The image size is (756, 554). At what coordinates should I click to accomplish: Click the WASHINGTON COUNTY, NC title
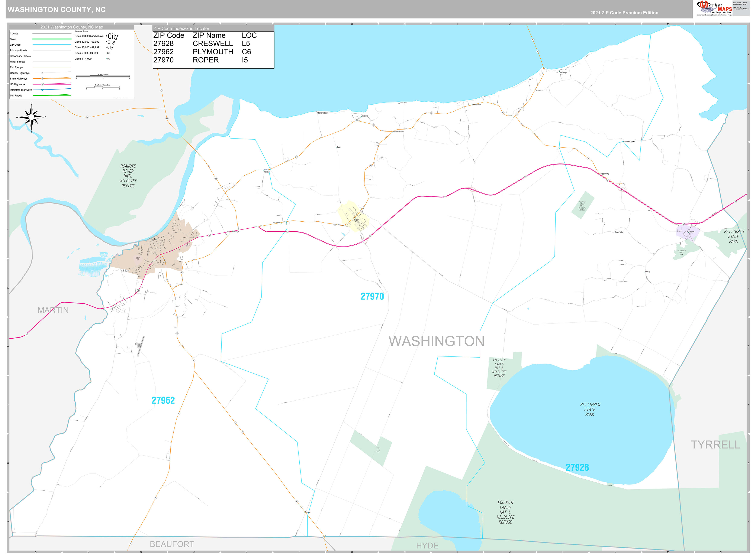(x=57, y=10)
